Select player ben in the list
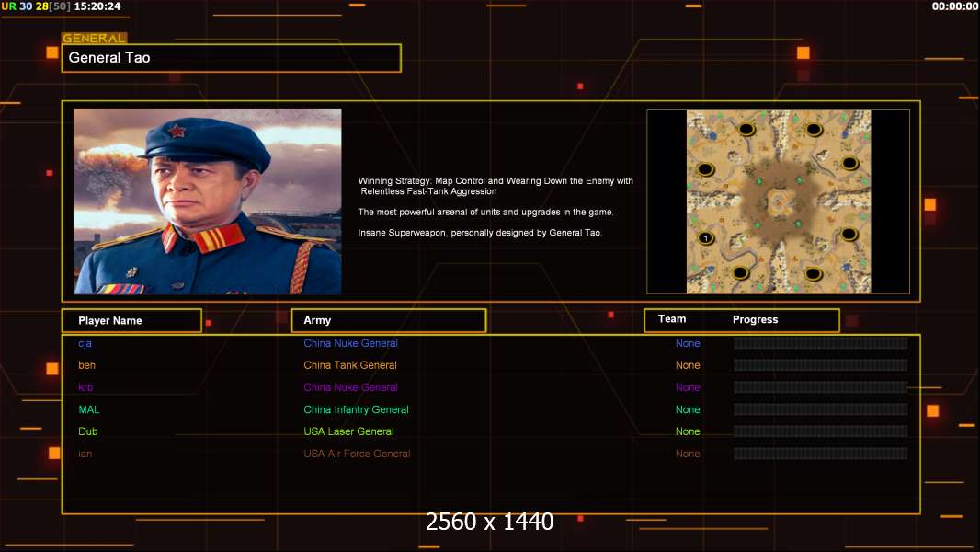Screen dimensions: 980x552 (86, 365)
